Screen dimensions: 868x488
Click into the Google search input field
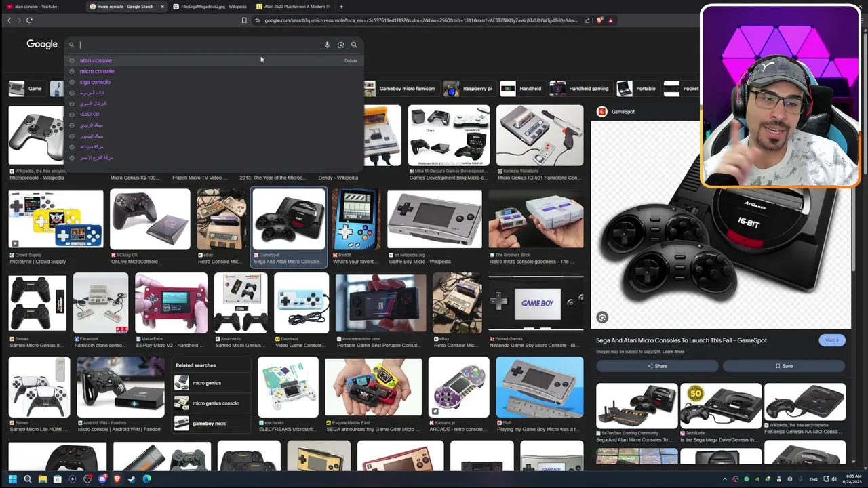click(x=200, y=45)
